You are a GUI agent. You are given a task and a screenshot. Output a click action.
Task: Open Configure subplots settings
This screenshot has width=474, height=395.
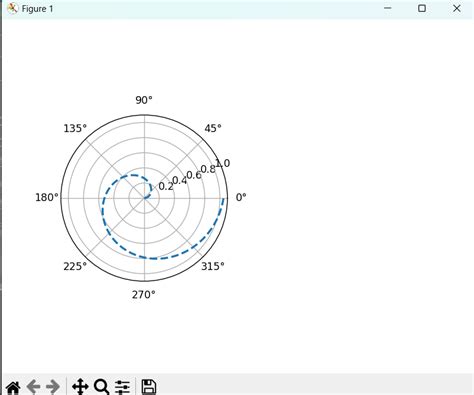[122, 387]
